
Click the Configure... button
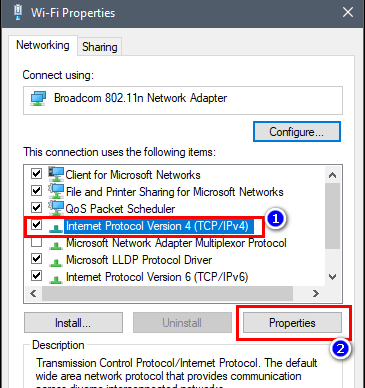(x=297, y=132)
